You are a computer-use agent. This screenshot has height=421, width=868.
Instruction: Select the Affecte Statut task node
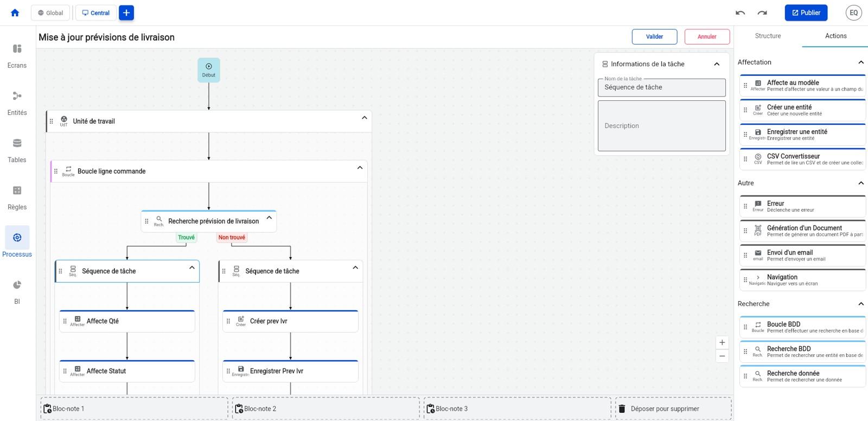127,371
